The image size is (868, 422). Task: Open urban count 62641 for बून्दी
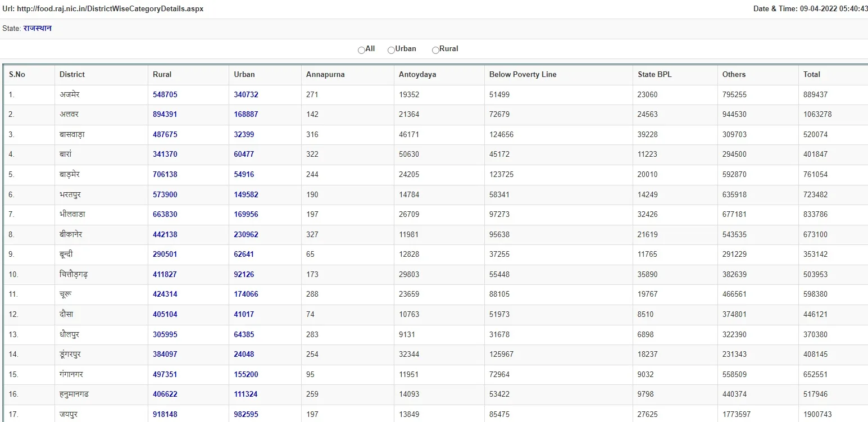pyautogui.click(x=244, y=255)
